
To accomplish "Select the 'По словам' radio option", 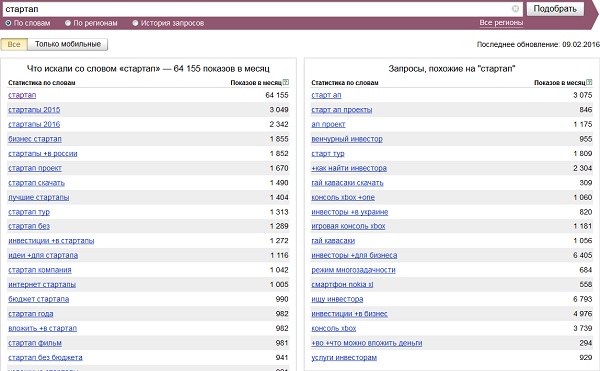I will [8, 23].
